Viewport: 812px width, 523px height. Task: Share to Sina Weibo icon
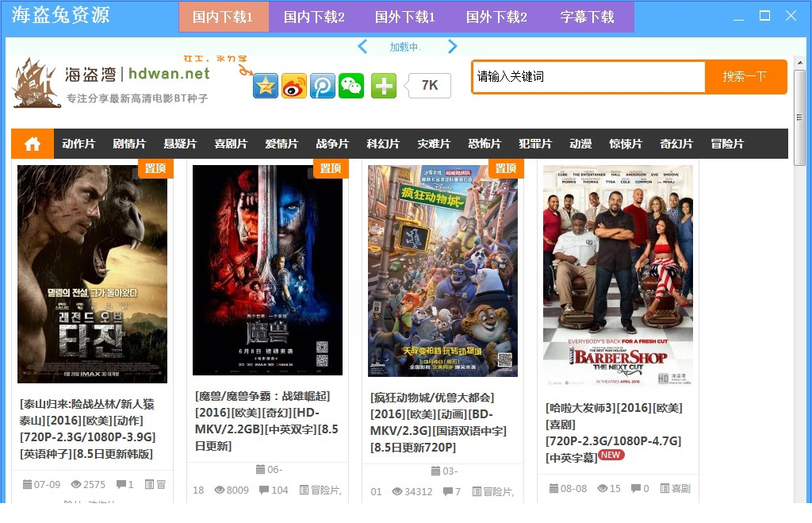(294, 86)
